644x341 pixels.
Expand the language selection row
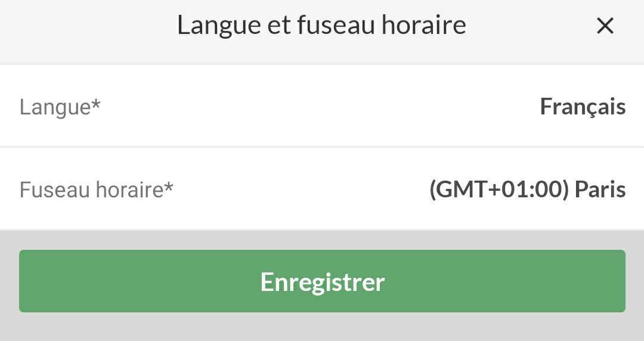(322, 107)
